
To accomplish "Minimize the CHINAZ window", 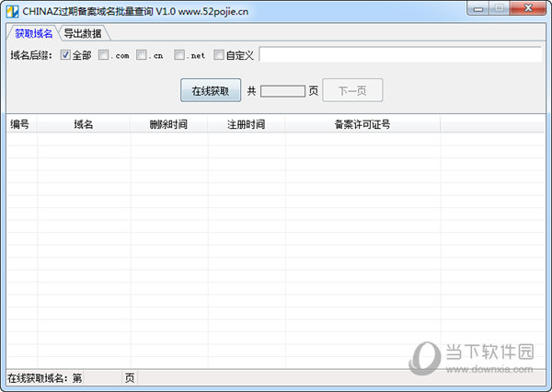I will 478,8.
